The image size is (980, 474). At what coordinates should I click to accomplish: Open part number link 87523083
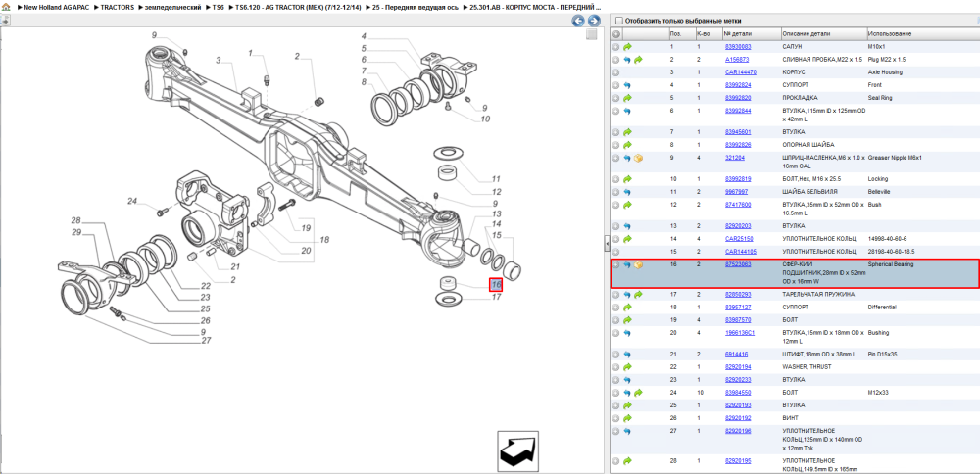[738, 264]
